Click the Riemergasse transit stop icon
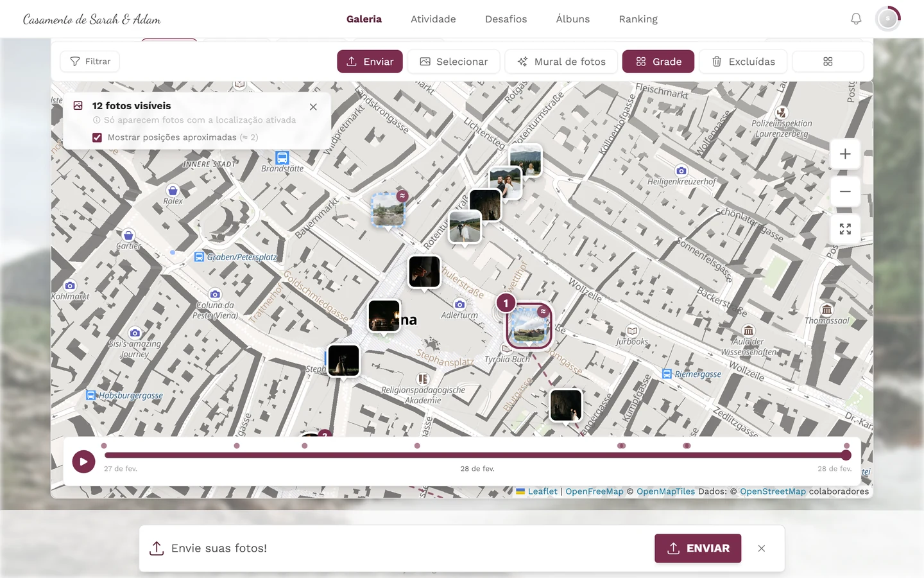924x578 pixels. 667,374
